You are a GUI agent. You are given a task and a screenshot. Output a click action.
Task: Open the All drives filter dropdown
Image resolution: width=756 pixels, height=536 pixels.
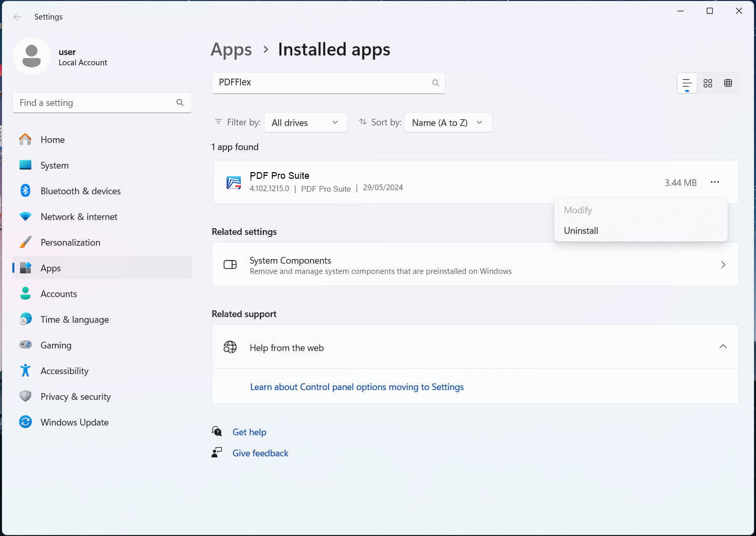click(306, 122)
